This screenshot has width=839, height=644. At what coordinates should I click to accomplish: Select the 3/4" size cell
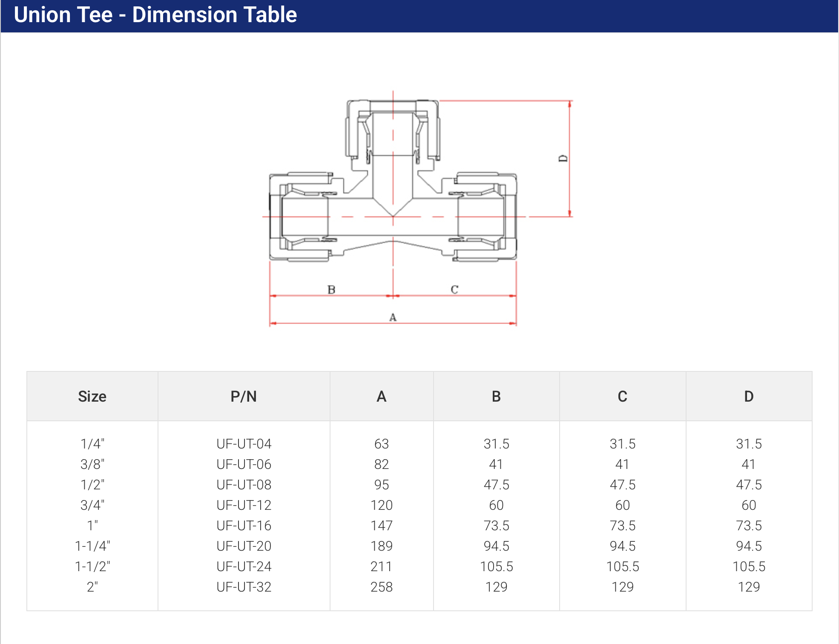click(x=92, y=505)
